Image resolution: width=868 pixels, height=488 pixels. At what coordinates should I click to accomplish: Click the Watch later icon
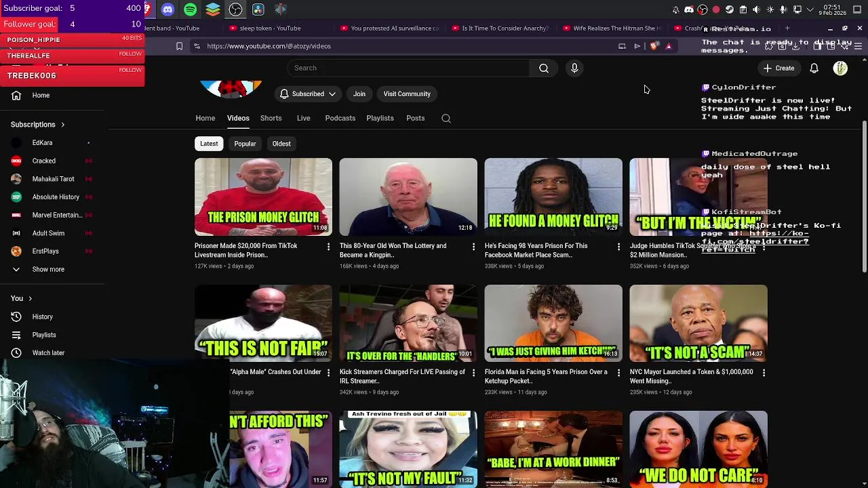[16, 353]
